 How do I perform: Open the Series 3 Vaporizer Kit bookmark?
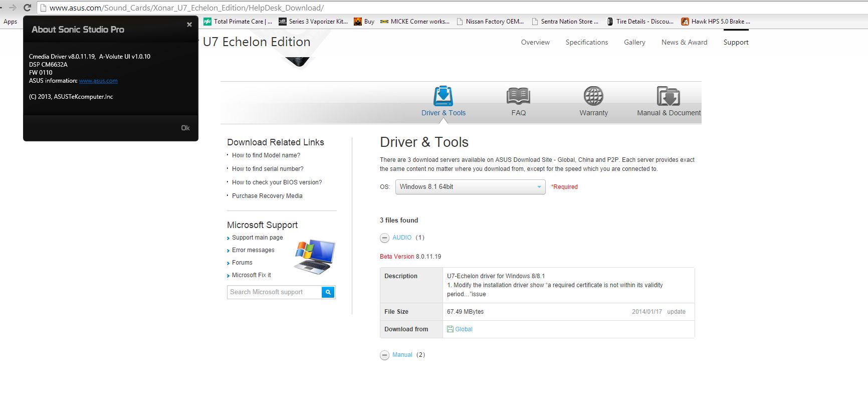(313, 22)
